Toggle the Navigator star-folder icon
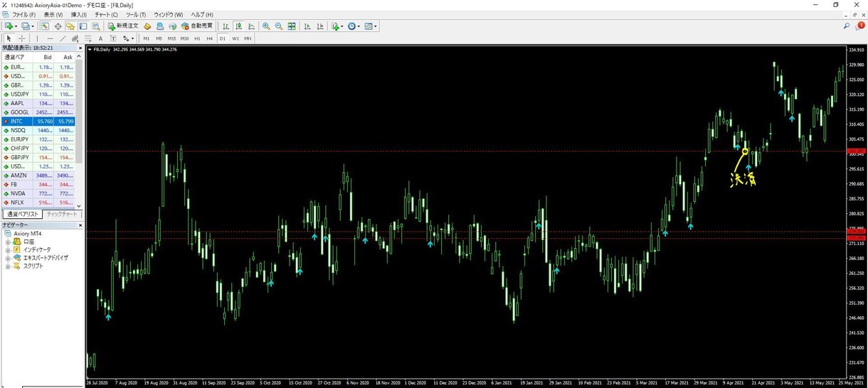This screenshot has width=868, height=388. (70, 26)
